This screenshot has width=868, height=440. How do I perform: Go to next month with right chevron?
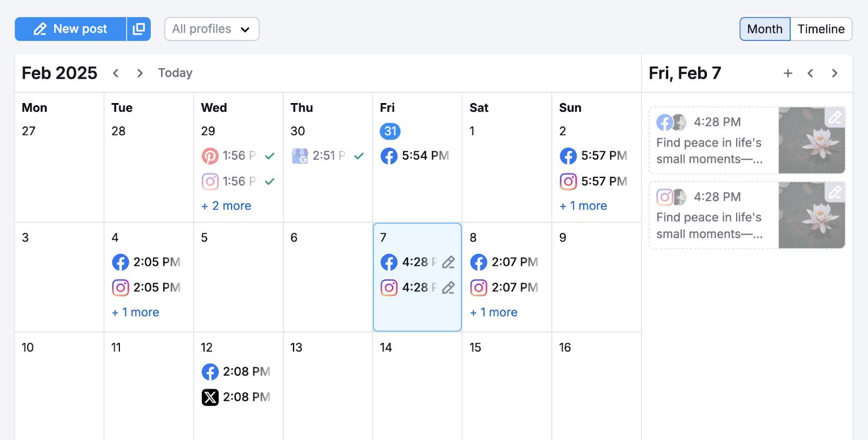(140, 73)
